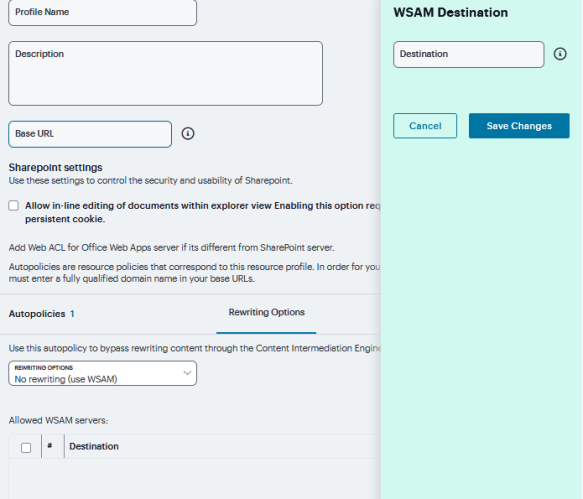Click the Allowed WSAM servers label
Screen dimensions: 583x499
click(58, 421)
